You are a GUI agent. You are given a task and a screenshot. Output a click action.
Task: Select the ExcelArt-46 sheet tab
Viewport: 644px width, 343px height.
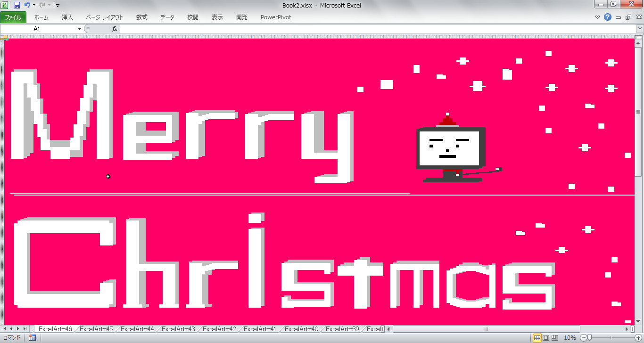click(x=55, y=329)
